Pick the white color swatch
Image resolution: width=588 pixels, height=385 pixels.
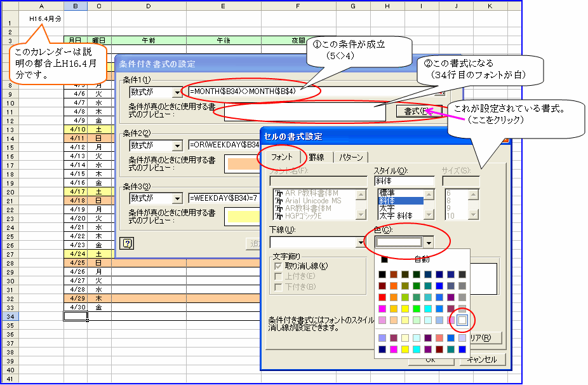(x=462, y=320)
